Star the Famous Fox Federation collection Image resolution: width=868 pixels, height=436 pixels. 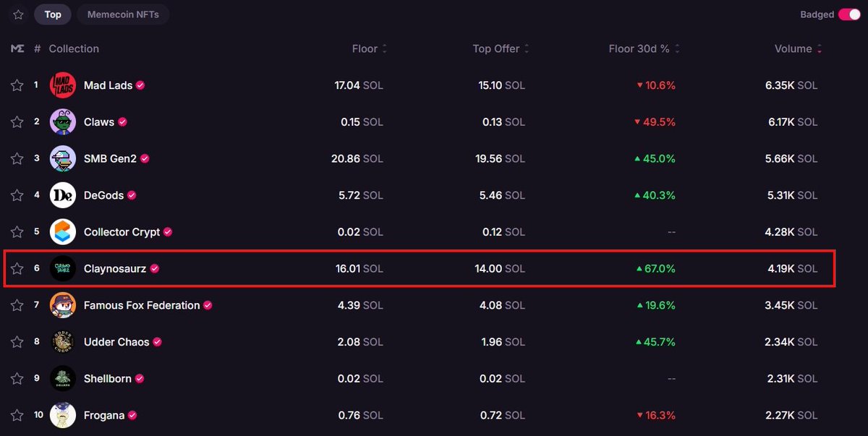pos(17,305)
